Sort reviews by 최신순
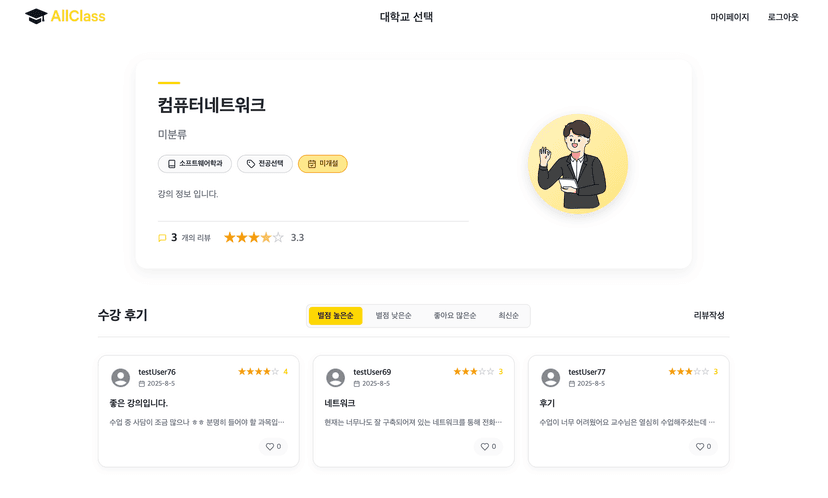 click(508, 316)
